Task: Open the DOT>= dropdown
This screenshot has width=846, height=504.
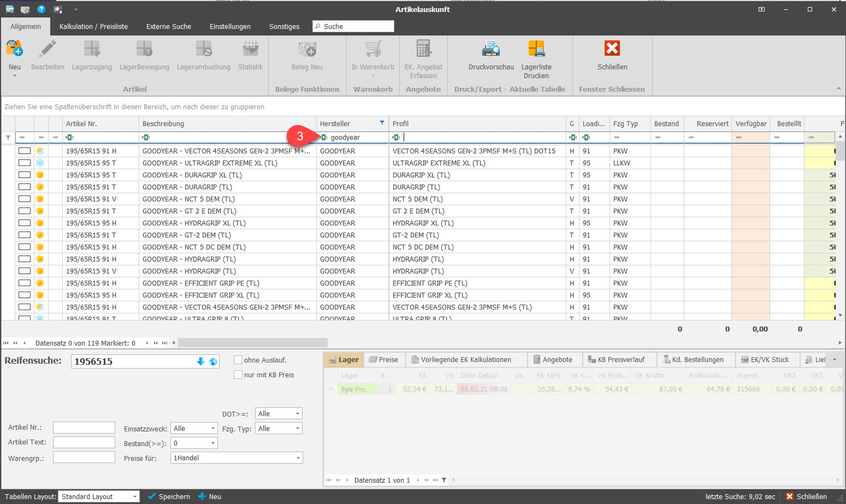Action: point(297,413)
